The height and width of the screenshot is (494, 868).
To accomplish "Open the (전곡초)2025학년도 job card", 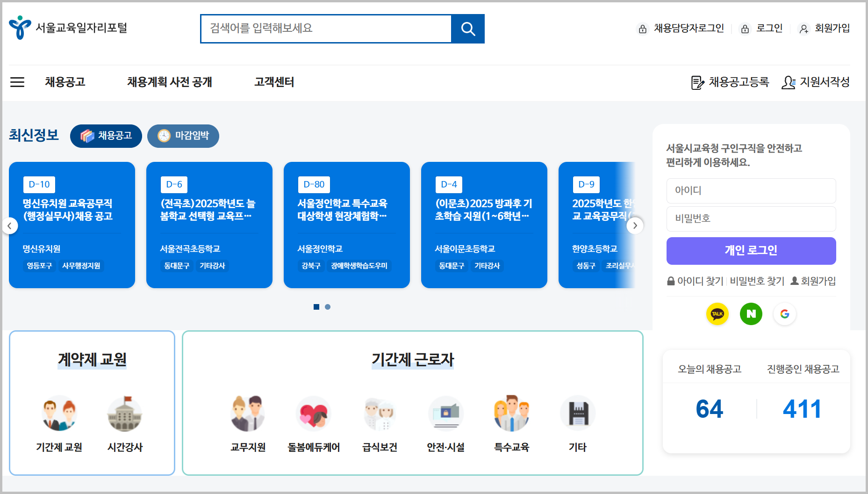I will pyautogui.click(x=209, y=225).
